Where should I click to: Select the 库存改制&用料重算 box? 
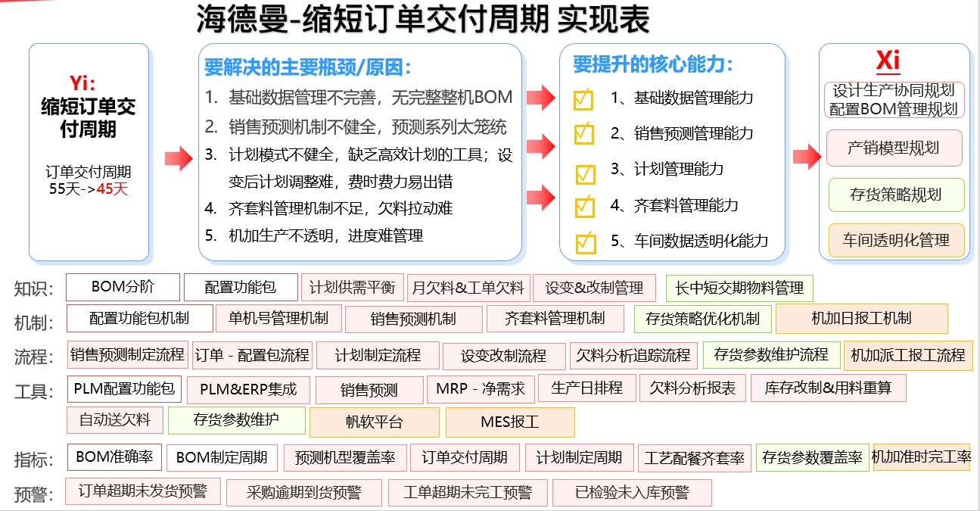pos(828,388)
